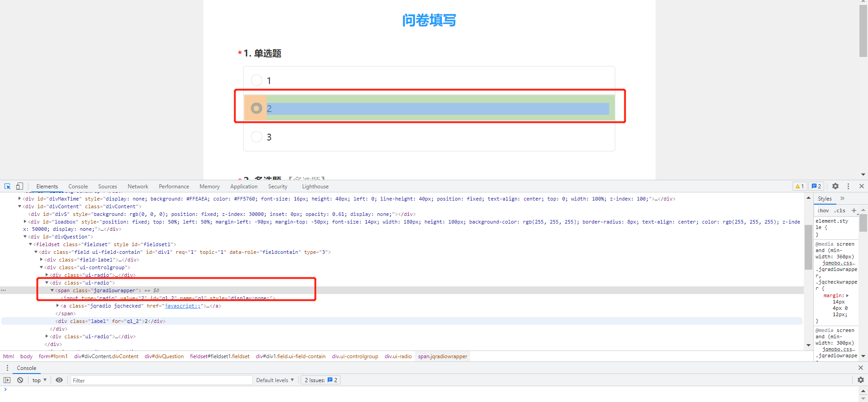
Task: Select body in the breadcrumb bar
Action: point(26,356)
